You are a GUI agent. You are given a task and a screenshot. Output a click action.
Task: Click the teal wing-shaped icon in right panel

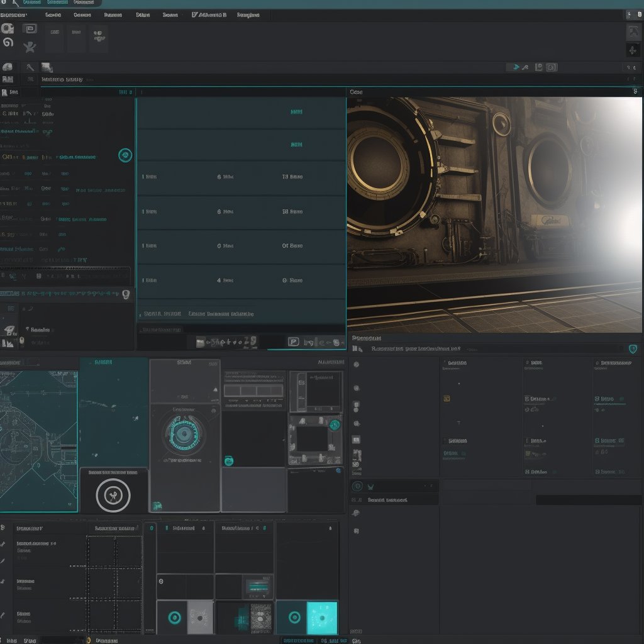[370, 487]
